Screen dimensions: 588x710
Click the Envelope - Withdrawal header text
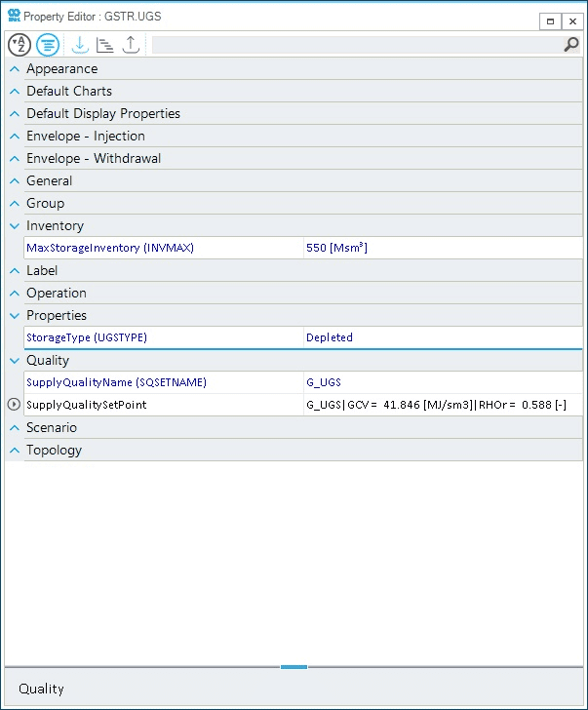(94, 158)
